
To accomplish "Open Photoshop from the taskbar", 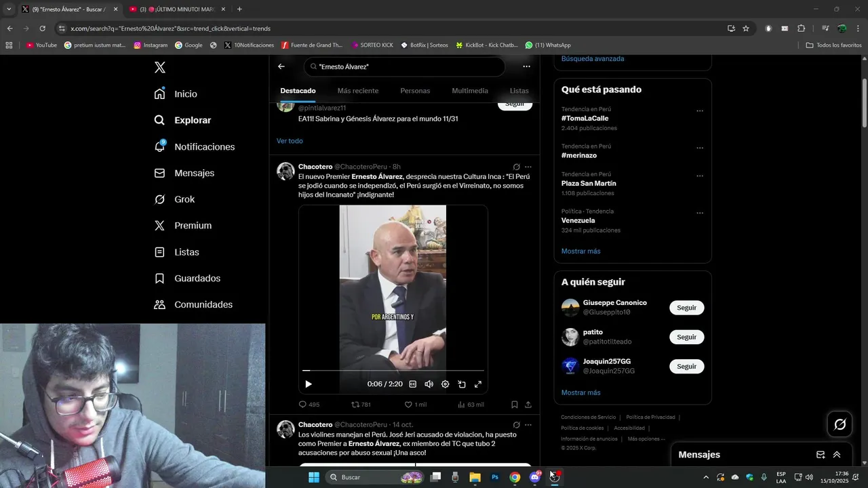I will pyautogui.click(x=495, y=477).
